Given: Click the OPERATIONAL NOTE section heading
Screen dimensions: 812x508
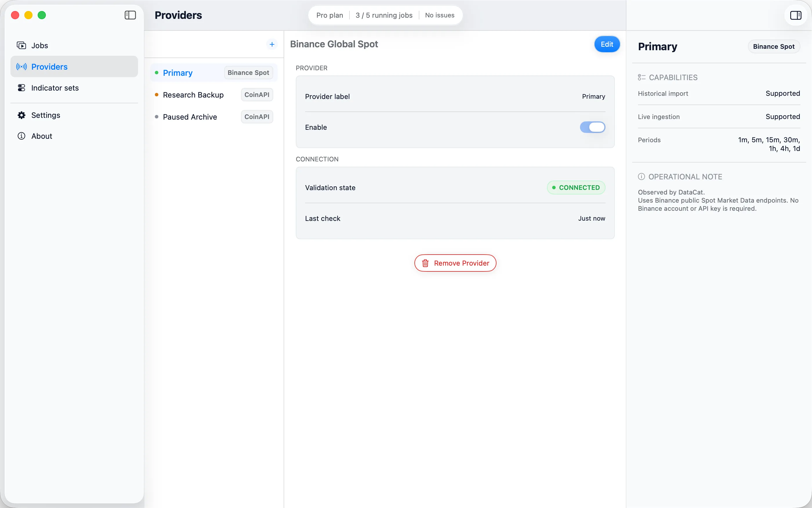Looking at the screenshot, I should (685, 177).
